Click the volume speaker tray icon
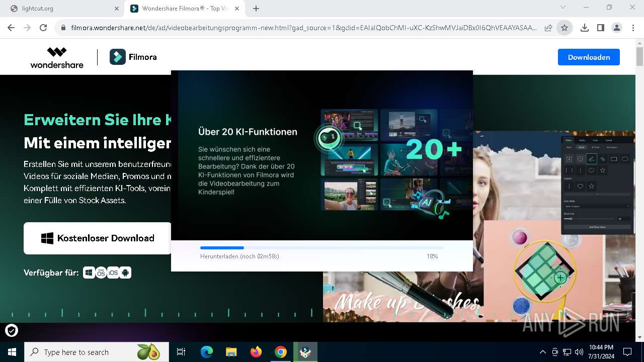The height and width of the screenshot is (362, 644). click(x=579, y=352)
